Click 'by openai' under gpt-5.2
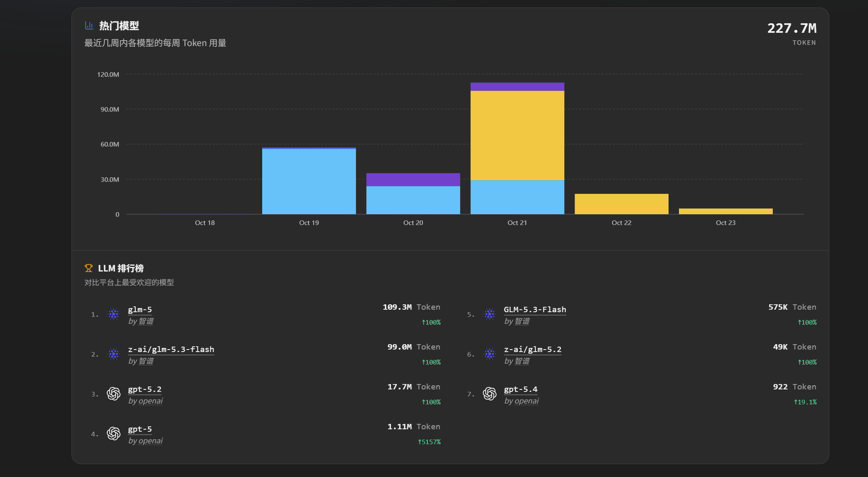The height and width of the screenshot is (477, 868). point(145,401)
